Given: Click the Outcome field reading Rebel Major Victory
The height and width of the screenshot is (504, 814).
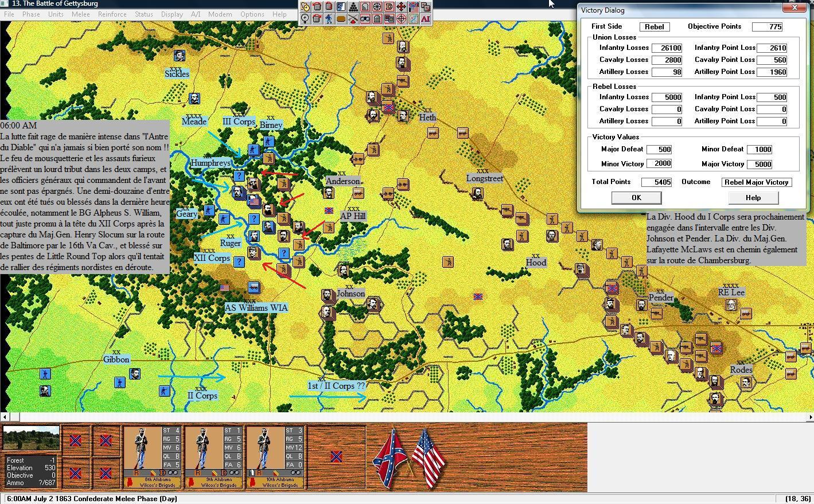Looking at the screenshot, I should click(x=757, y=182).
